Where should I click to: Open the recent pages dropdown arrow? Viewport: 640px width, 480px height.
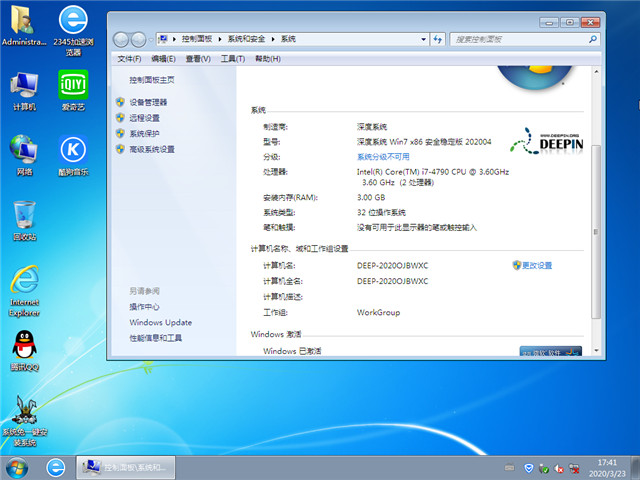pyautogui.click(x=151, y=40)
